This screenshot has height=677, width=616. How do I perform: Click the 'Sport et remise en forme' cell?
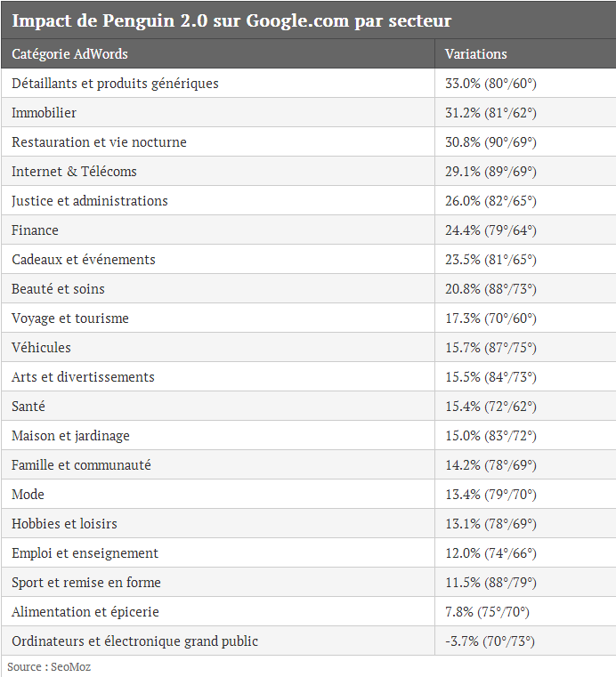[x=218, y=582]
